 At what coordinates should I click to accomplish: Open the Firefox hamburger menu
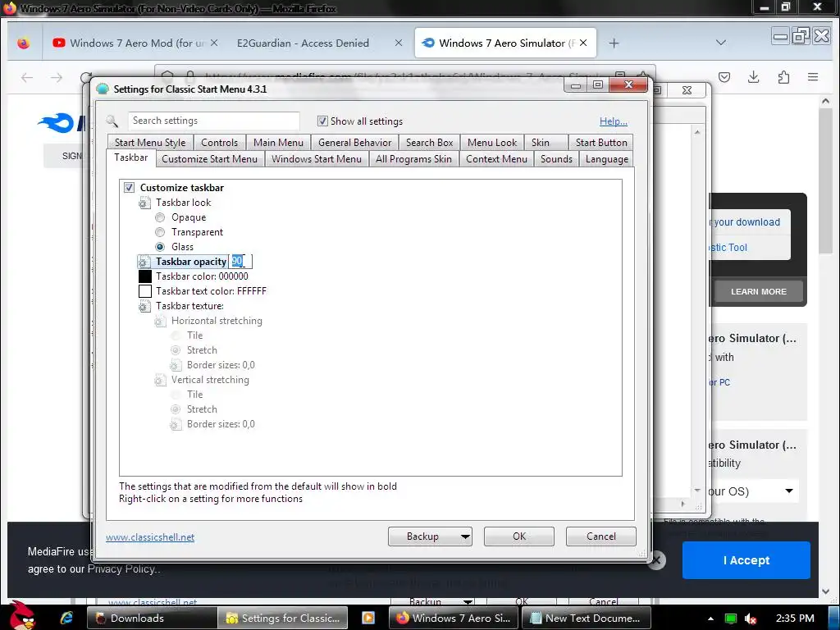click(813, 77)
